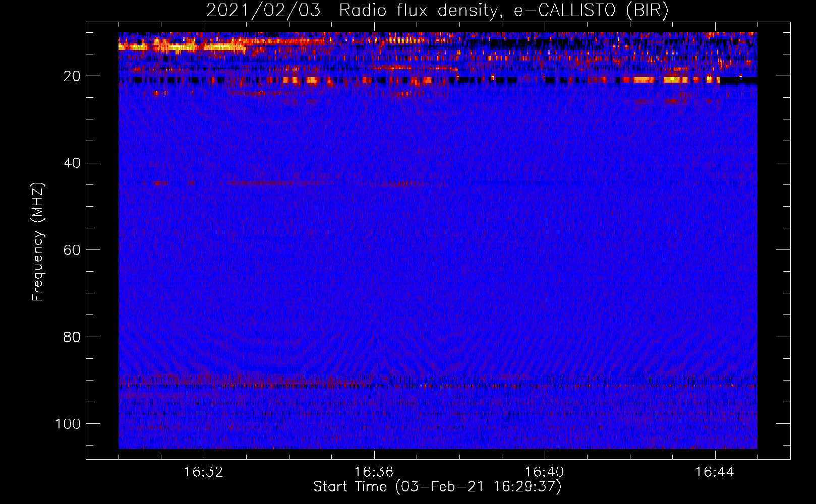The image size is (816, 504).
Task: Click the 16:44 time tick label
Action: 715,472
